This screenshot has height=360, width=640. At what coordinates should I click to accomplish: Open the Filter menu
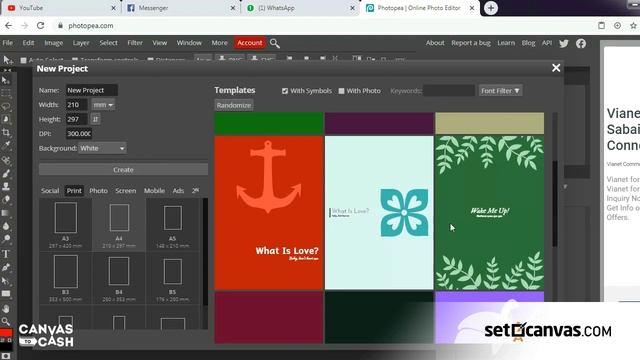click(x=135, y=43)
